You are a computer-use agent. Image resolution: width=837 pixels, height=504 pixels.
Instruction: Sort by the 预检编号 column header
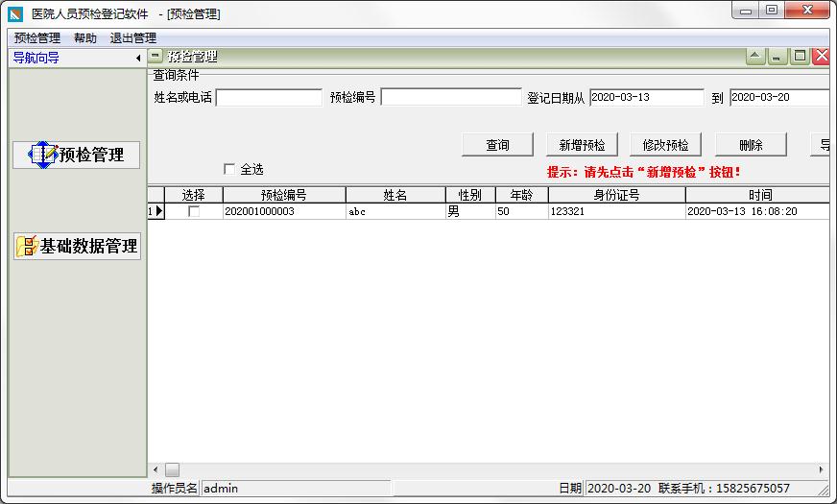[x=284, y=195]
